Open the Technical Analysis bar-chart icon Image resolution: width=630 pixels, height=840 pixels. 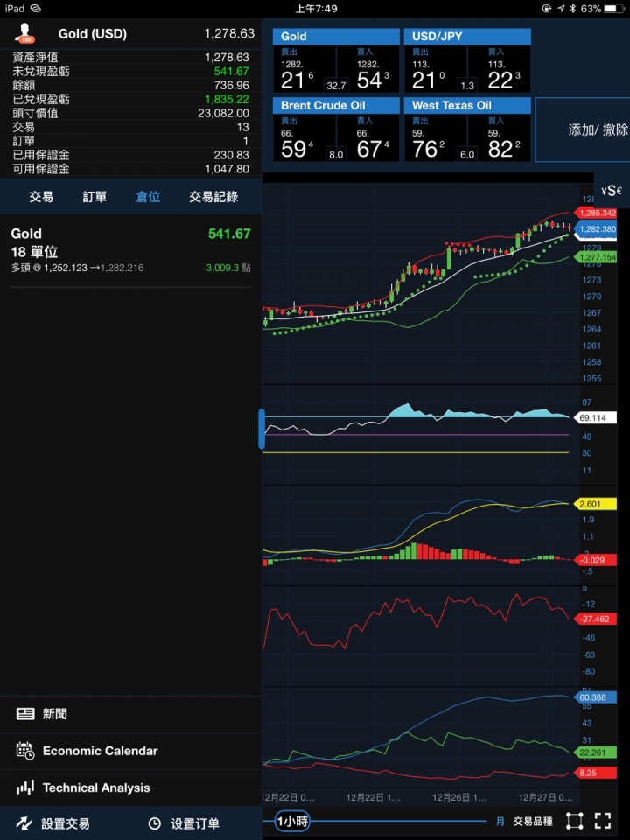[x=25, y=787]
